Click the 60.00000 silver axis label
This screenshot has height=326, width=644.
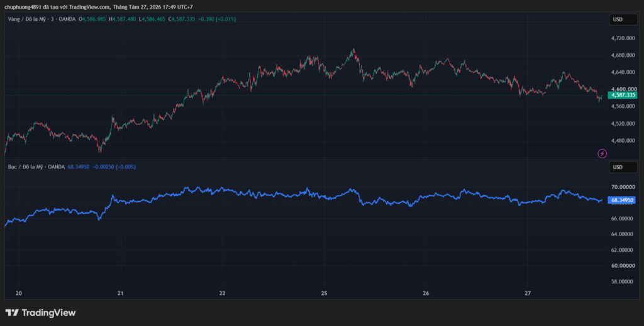623,266
